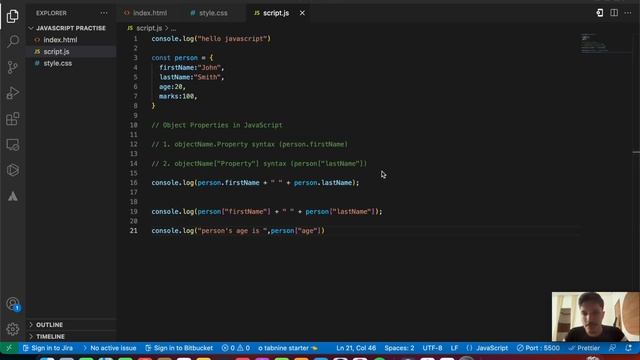Click the "hello javascript" console.log line
Image resolution: width=640 pixels, height=360 pixels.
211,39
